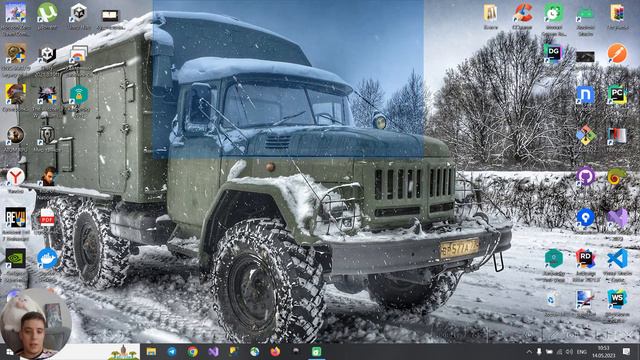The image size is (640, 360).
Task: Open the green alarm clock shortcut
Action: [553, 13]
